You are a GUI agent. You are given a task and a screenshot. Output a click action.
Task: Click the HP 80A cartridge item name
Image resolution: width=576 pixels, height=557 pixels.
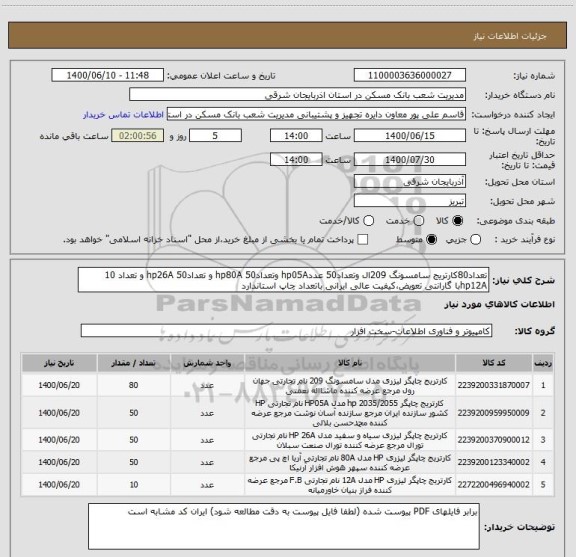pos(350,463)
